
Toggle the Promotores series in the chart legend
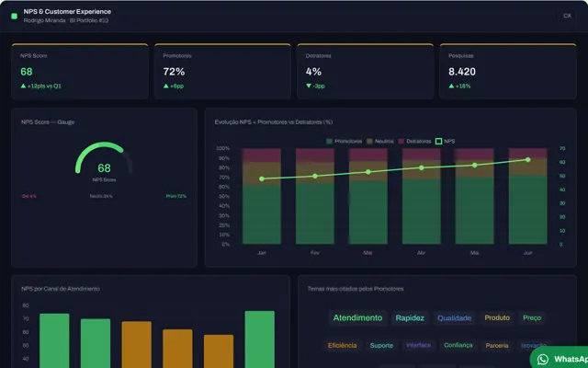pos(345,141)
